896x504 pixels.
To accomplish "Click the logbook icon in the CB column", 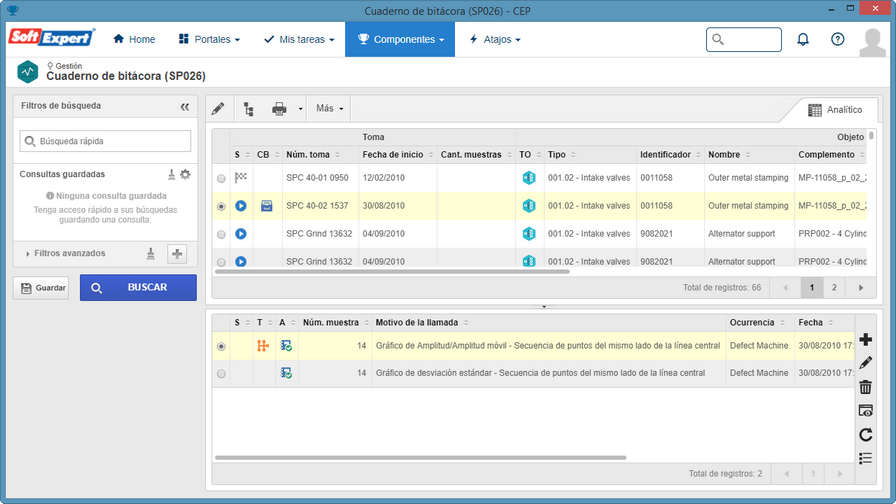I will pos(266,206).
